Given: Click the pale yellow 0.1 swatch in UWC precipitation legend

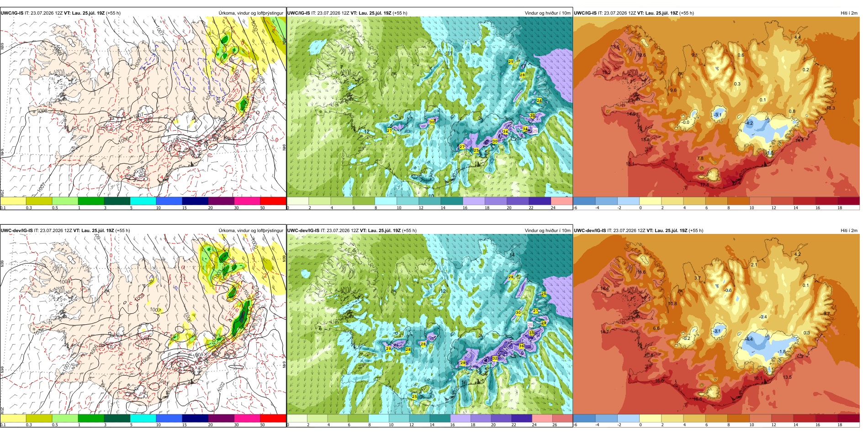Looking at the screenshot, I should [13, 201].
